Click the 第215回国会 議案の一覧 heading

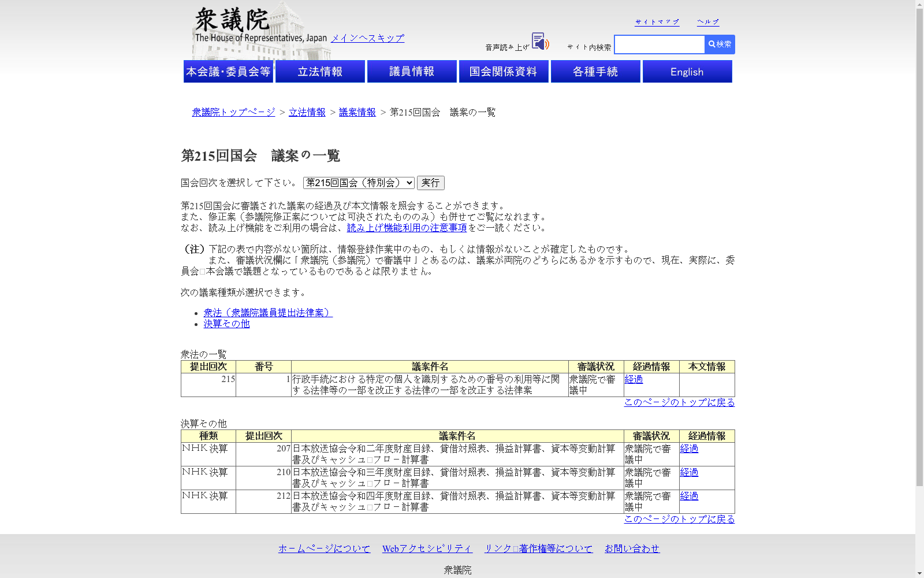click(260, 155)
